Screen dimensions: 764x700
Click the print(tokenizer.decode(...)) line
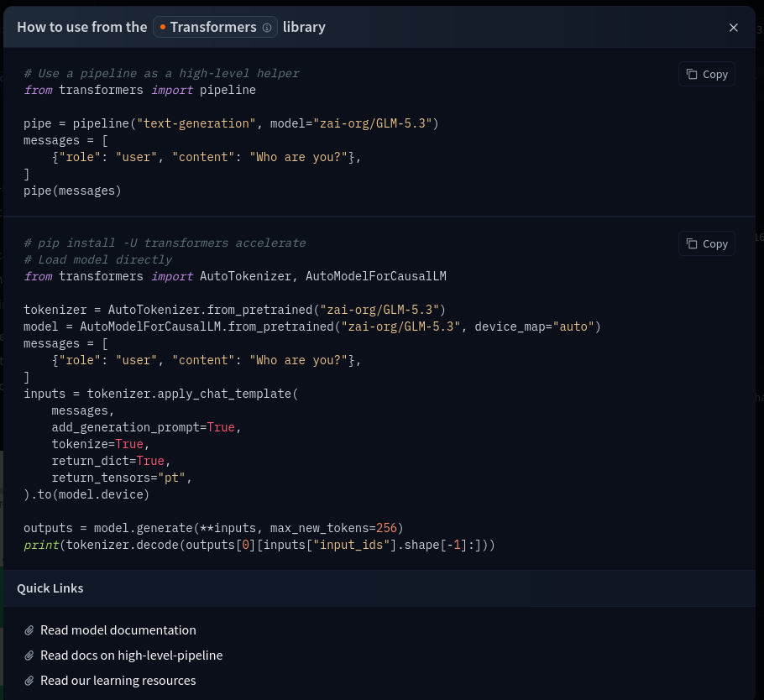pyautogui.click(x=259, y=545)
